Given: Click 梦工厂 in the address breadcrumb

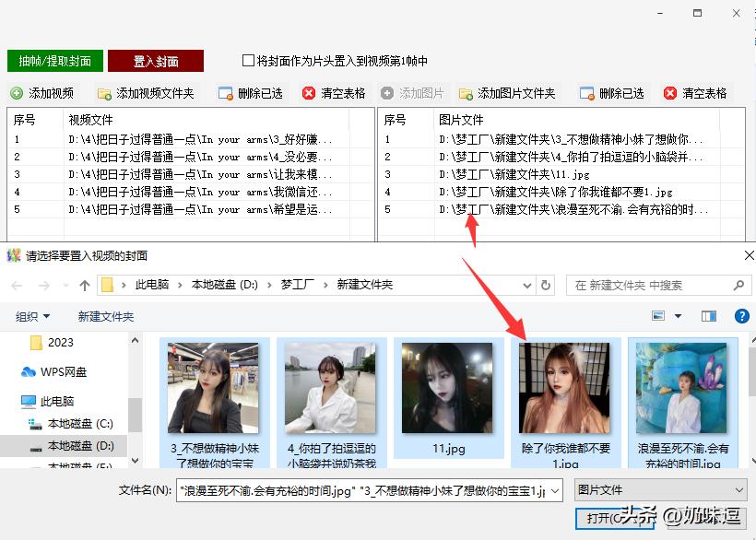Looking at the screenshot, I should pos(296,285).
